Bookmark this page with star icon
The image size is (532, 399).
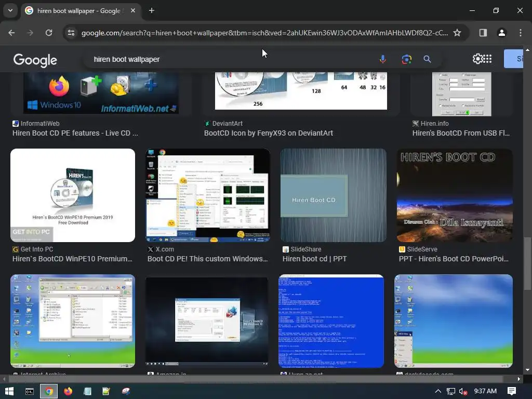click(457, 33)
